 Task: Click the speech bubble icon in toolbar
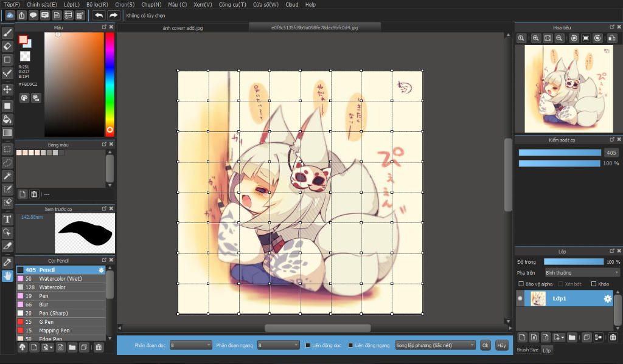(x=33, y=15)
